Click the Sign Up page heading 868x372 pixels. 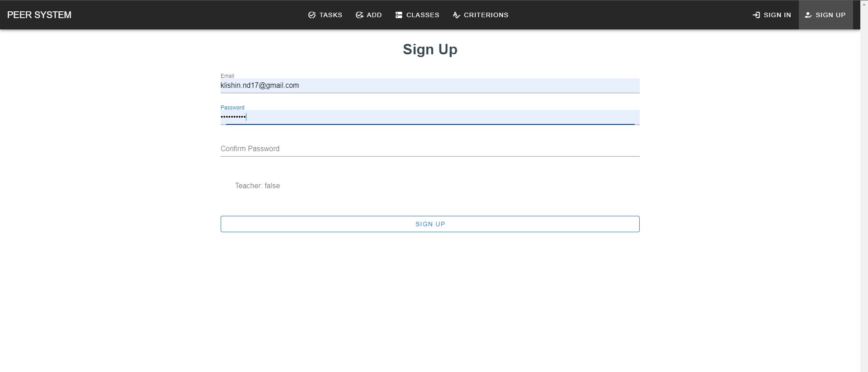coord(430,49)
